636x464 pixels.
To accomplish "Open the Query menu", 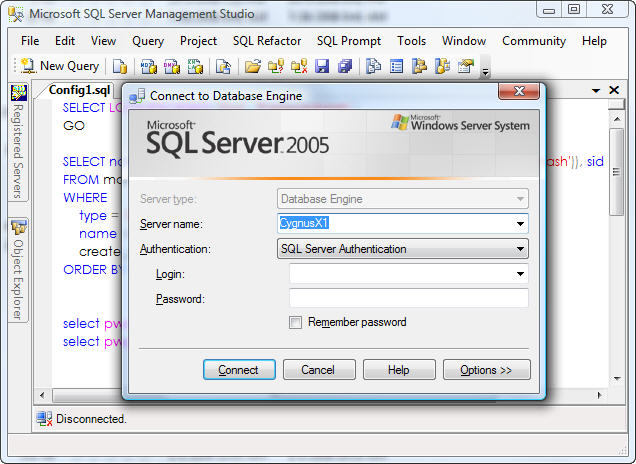I will 148,41.
